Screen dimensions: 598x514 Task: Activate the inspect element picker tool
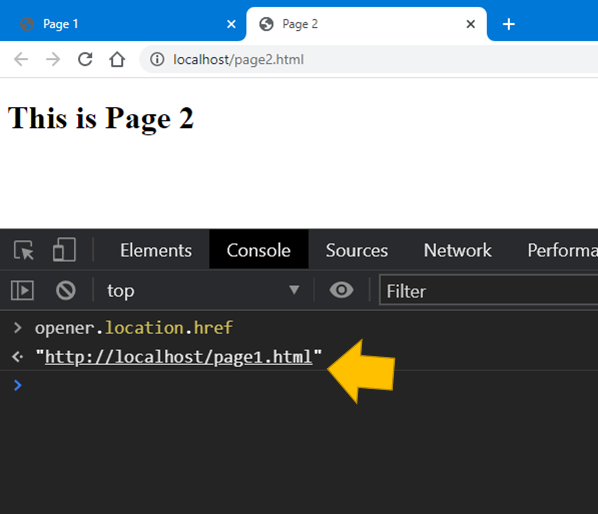pyautogui.click(x=24, y=251)
